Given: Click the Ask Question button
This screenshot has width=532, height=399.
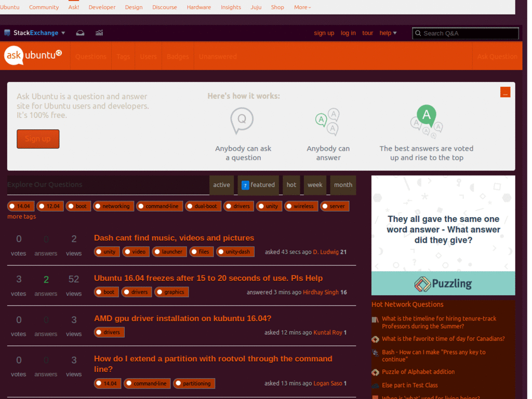Looking at the screenshot, I should point(497,56).
